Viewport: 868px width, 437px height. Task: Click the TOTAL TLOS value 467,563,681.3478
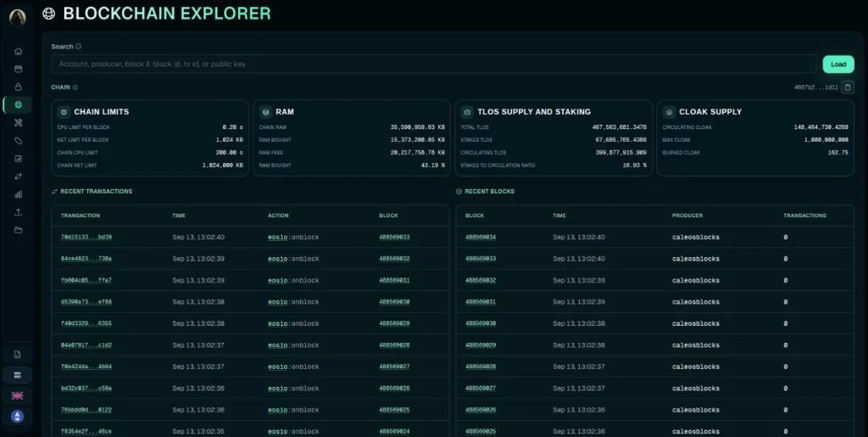(x=619, y=127)
